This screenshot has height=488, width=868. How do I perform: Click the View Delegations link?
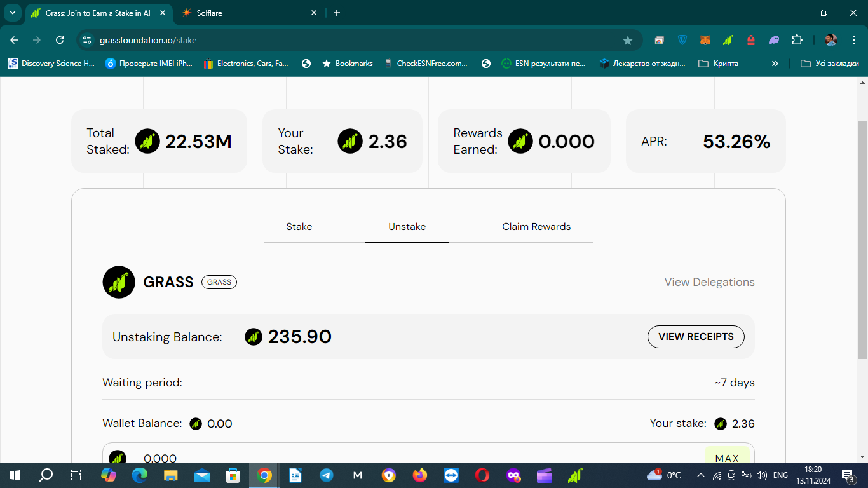coord(710,282)
